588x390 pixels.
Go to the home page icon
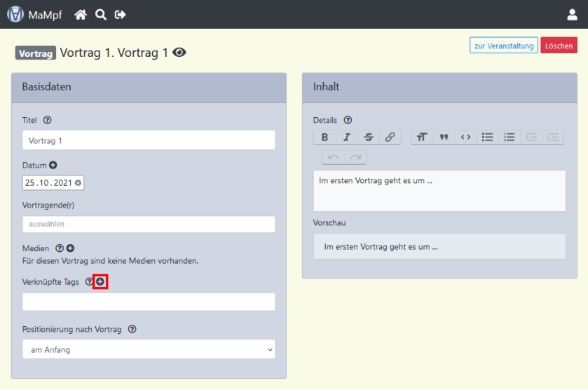81,14
